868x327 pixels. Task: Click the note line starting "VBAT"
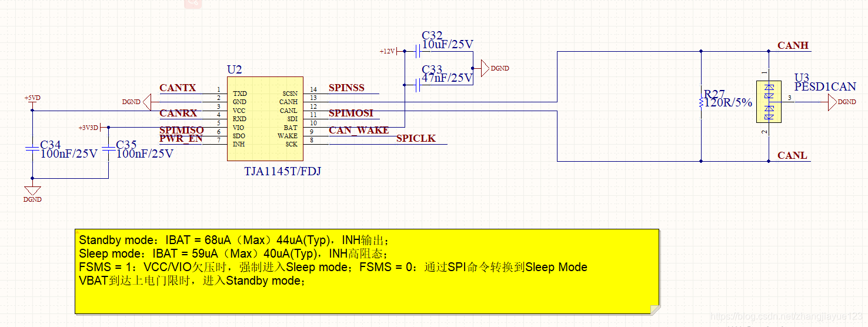[x=193, y=281]
